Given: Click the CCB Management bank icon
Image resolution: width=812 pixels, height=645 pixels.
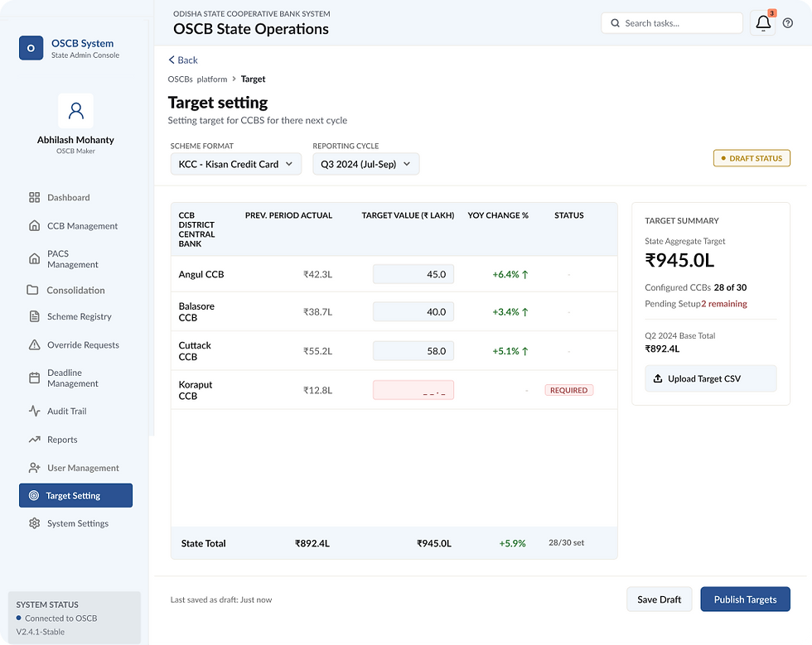Looking at the screenshot, I should pyautogui.click(x=34, y=226).
